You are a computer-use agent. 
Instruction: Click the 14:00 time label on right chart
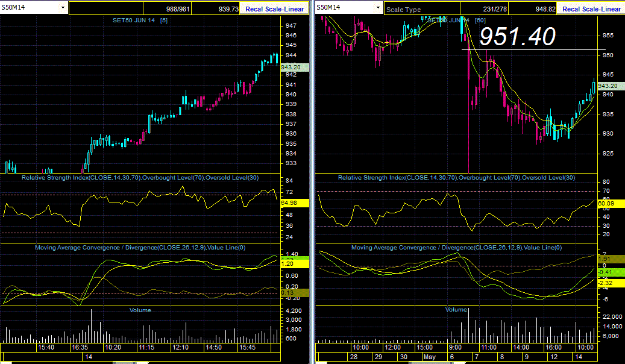point(521,347)
